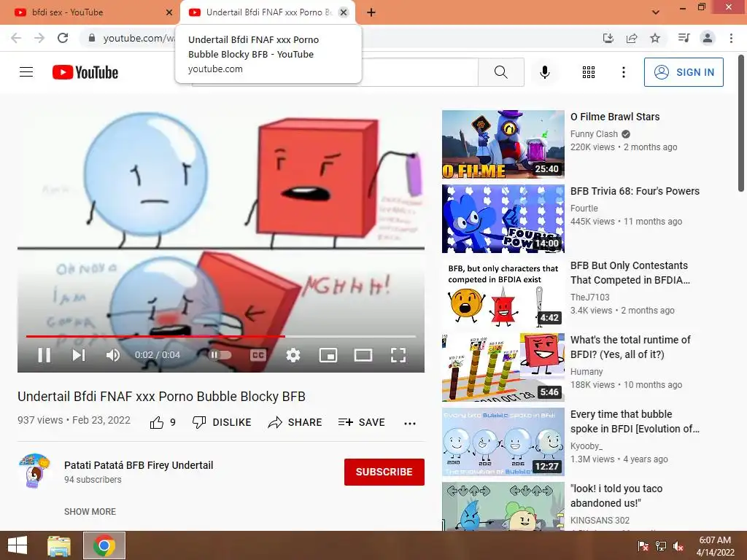This screenshot has height=560, width=747.
Task: Go back in browser history
Action: tap(16, 38)
